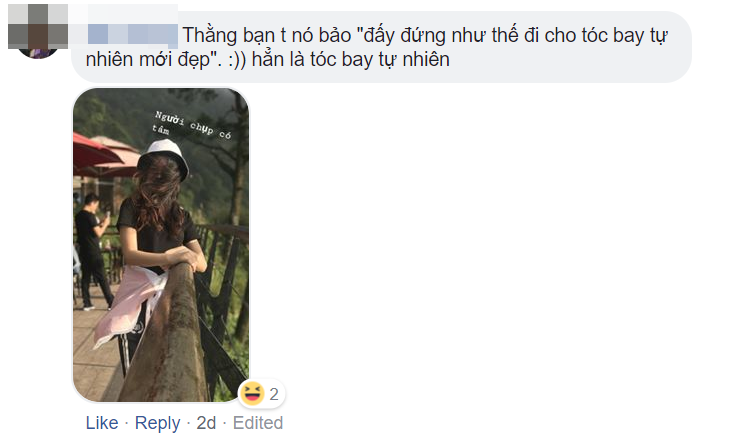Click the white bucket hat in photo

coord(163,157)
